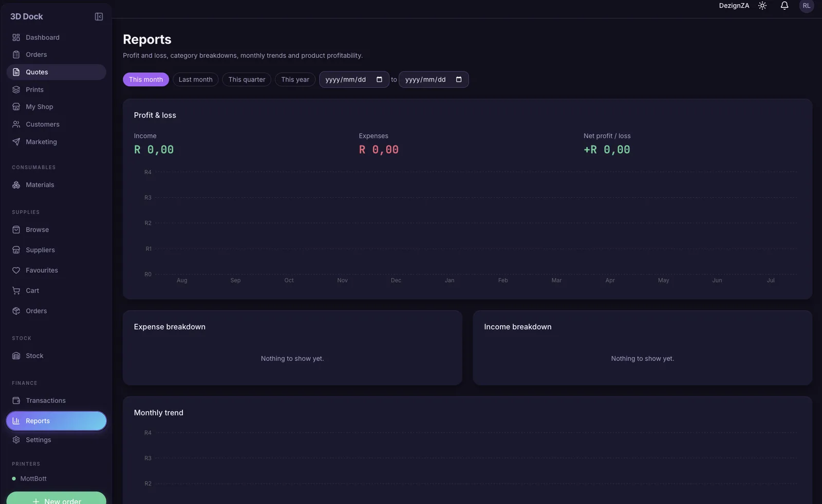
Task: Click the Prints layers icon
Action: coord(16,89)
